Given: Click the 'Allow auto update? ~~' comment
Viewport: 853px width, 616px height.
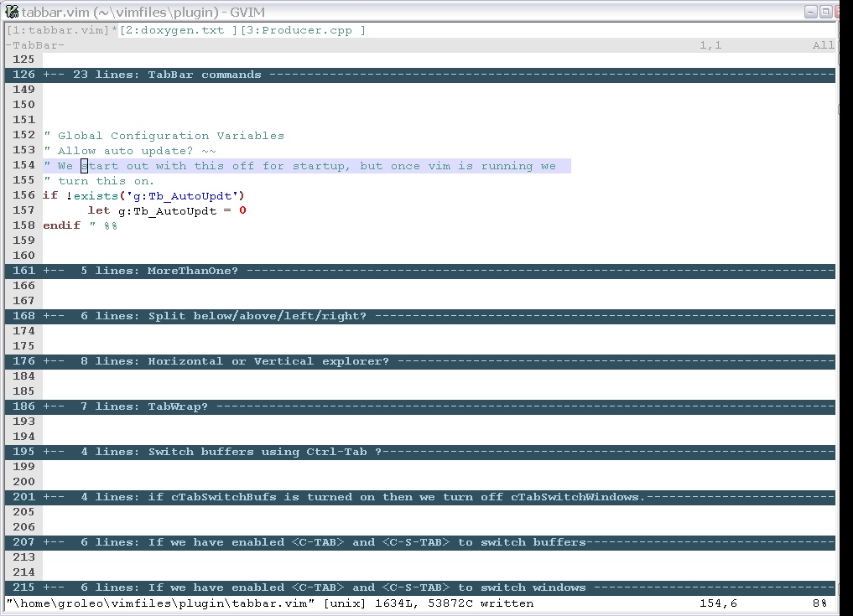Looking at the screenshot, I should 130,151.
